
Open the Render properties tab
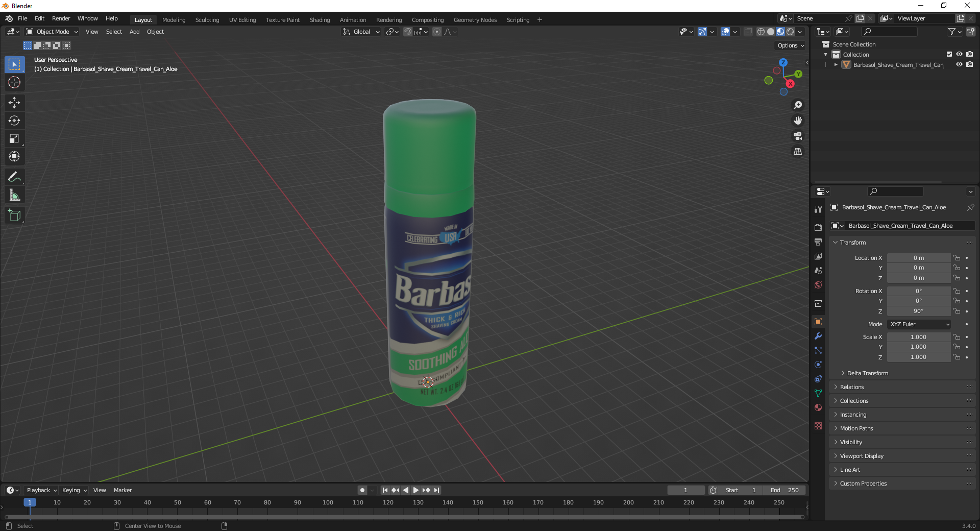click(818, 227)
